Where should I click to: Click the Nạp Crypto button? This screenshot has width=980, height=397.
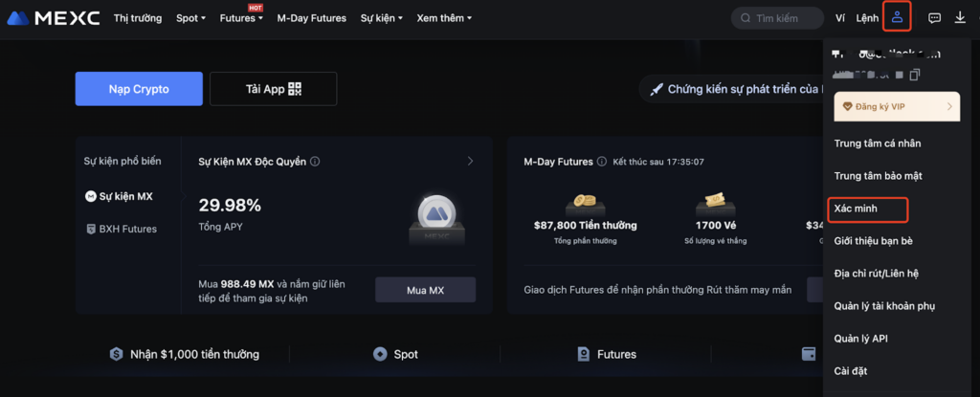click(x=139, y=89)
